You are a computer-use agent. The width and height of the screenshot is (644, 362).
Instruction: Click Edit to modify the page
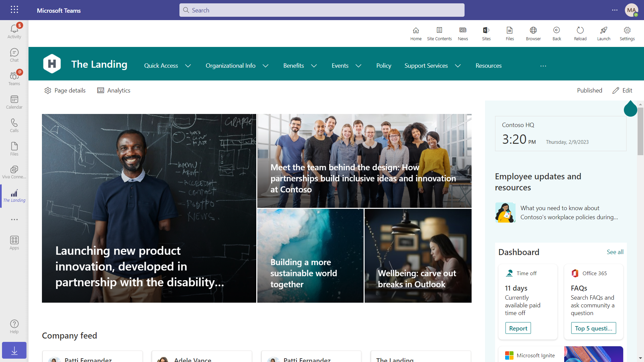tap(623, 90)
